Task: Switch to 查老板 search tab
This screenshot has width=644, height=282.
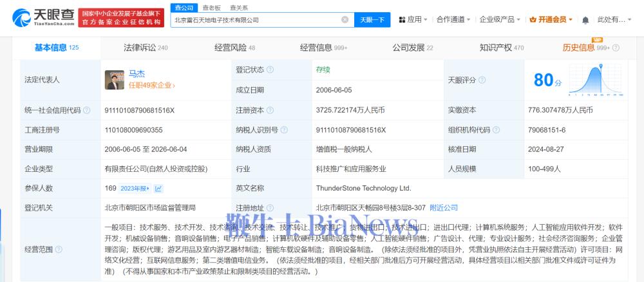Action: coord(211,8)
